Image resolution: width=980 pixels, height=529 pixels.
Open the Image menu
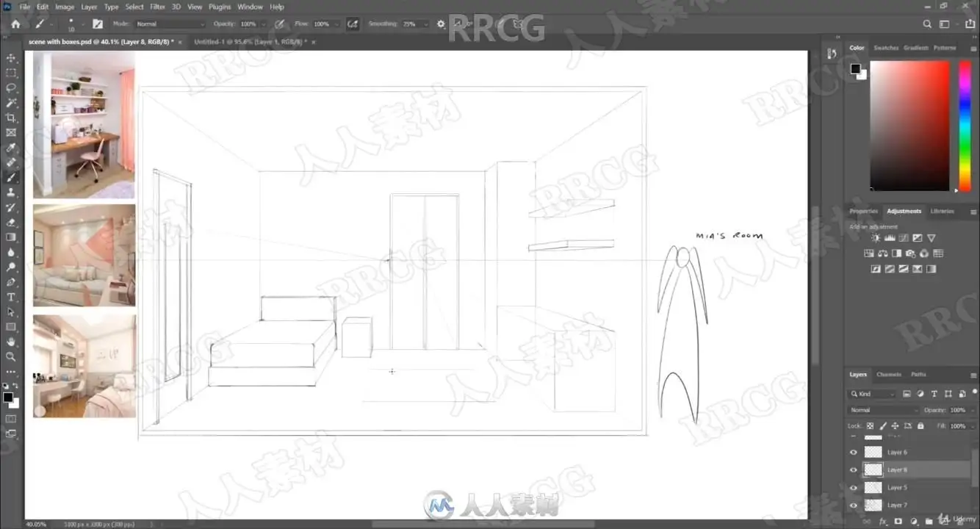(65, 7)
